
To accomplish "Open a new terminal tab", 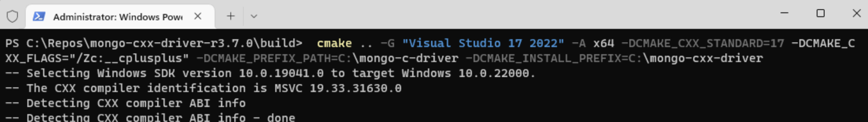I will (x=230, y=16).
